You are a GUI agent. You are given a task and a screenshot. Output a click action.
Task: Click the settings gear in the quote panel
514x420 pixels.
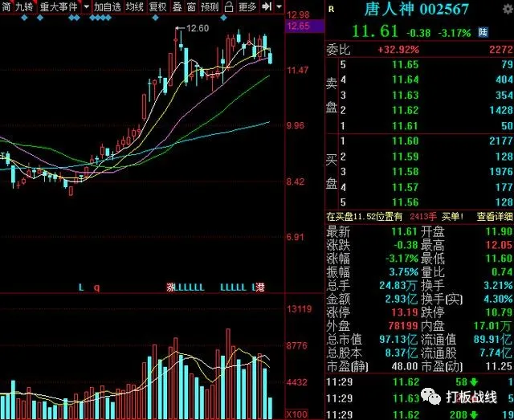(x=508, y=9)
